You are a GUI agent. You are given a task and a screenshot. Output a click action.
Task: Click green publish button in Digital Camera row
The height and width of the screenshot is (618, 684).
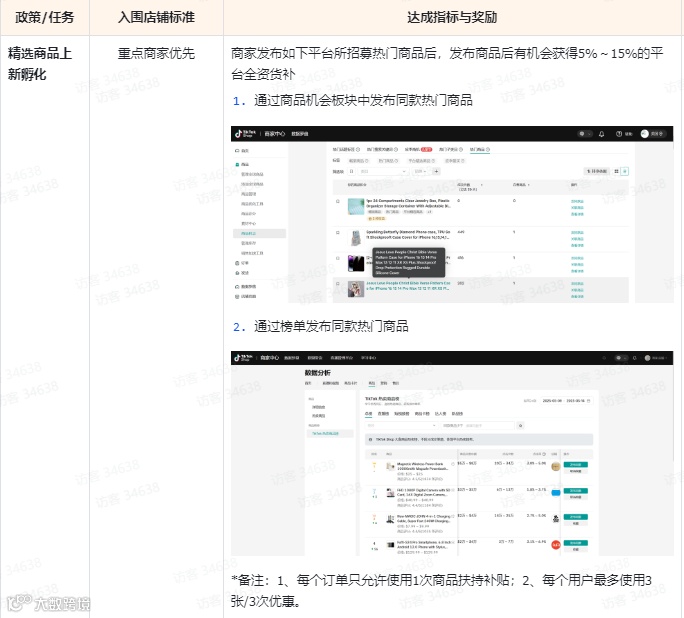click(x=575, y=491)
